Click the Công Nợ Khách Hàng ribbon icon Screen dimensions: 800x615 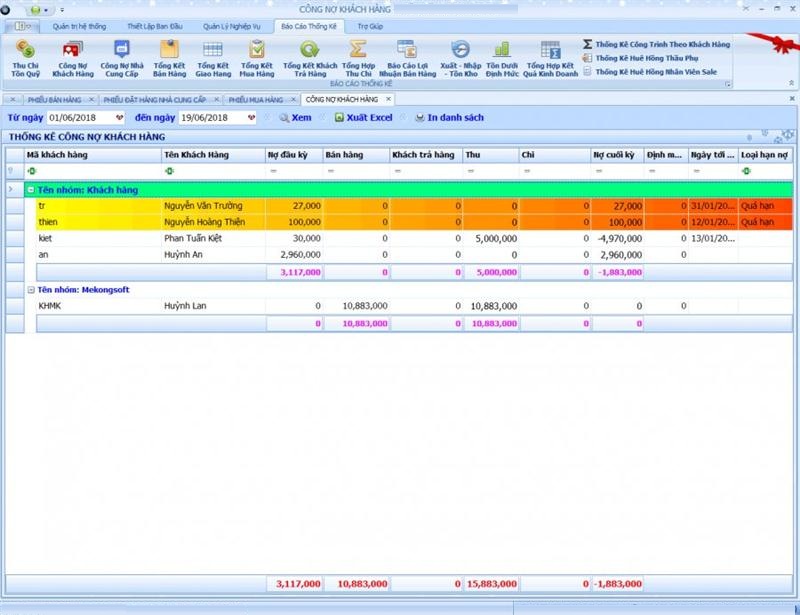coord(72,56)
